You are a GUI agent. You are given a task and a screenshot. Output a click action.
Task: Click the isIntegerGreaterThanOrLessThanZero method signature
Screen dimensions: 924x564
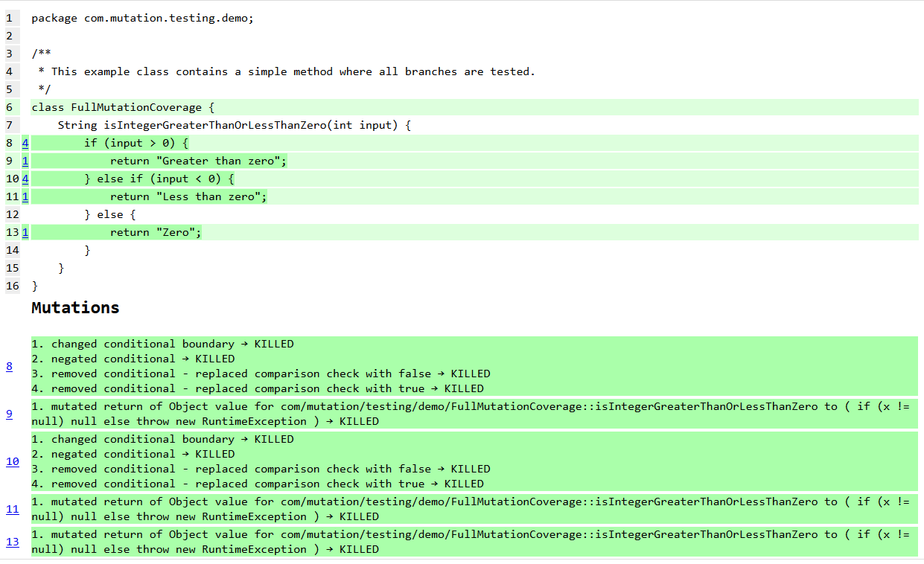[x=234, y=125]
